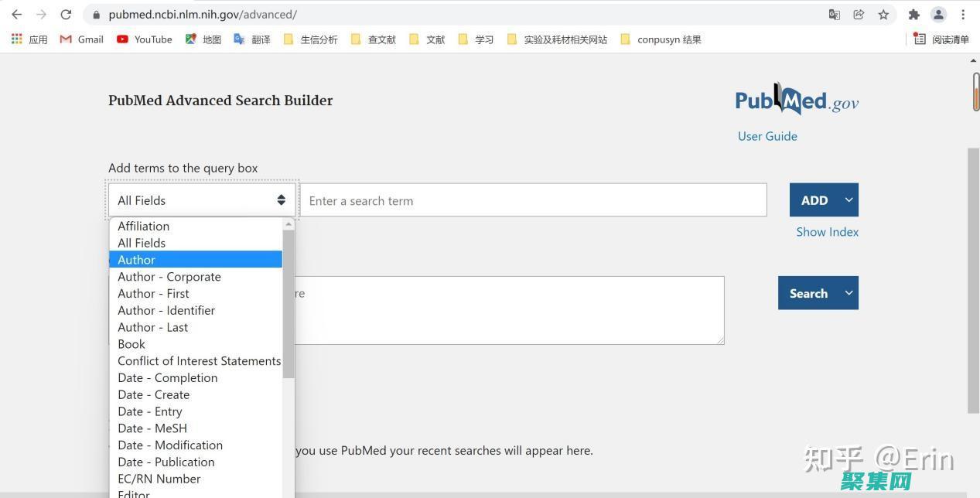The image size is (980, 498).
Task: Click the Show Index link
Action: click(x=827, y=232)
